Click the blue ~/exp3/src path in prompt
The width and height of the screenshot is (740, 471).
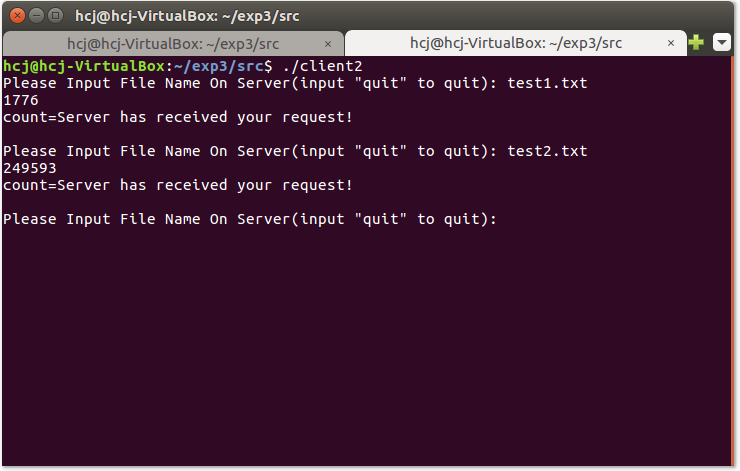(x=219, y=66)
